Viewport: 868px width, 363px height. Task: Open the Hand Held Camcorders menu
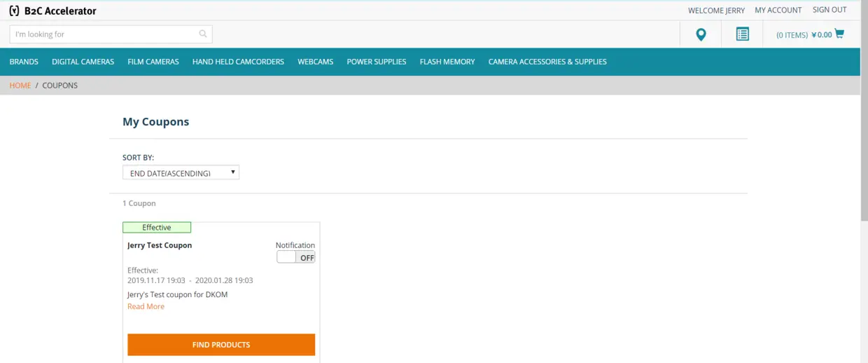coord(238,62)
